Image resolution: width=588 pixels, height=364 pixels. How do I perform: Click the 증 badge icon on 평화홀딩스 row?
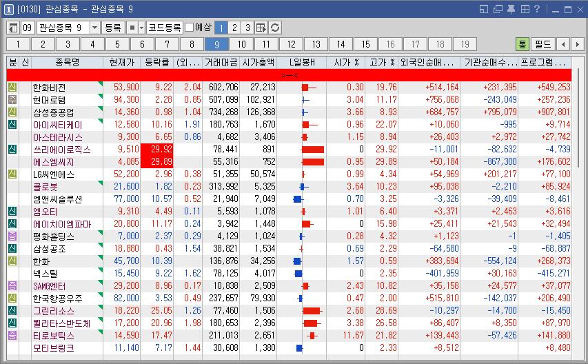point(12,236)
